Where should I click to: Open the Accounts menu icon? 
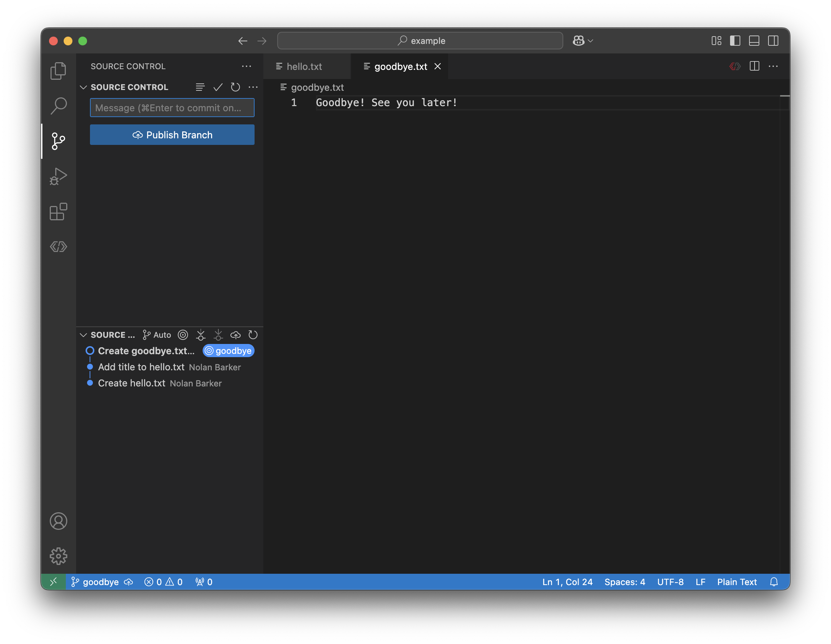[58, 521]
